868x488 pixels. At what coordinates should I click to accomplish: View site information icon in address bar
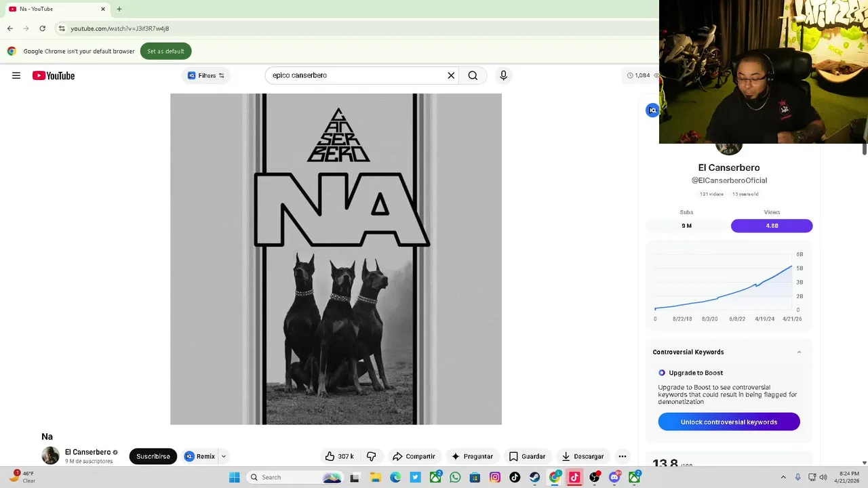[x=62, y=28]
